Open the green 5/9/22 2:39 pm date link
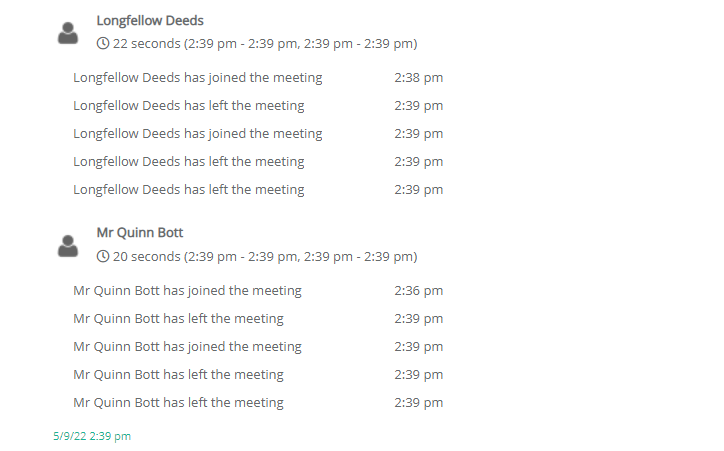 [92, 436]
